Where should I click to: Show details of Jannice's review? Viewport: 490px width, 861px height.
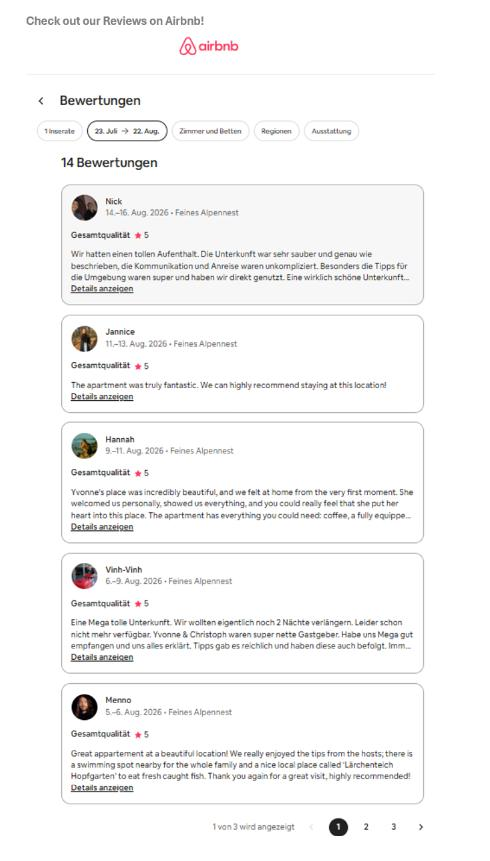coord(102,396)
